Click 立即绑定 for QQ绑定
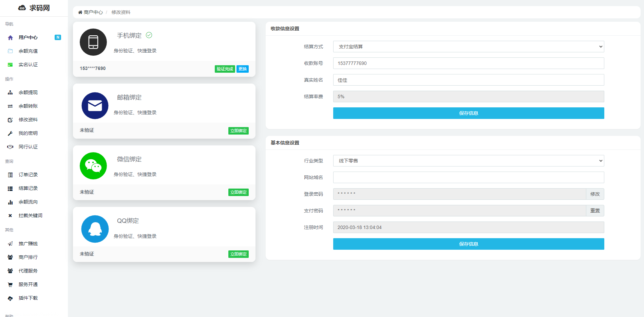This screenshot has height=317, width=644. [x=239, y=254]
